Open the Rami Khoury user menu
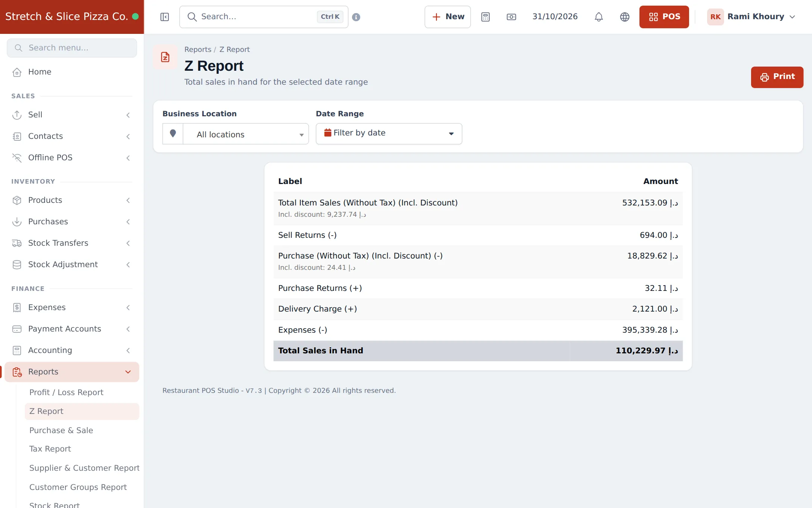 (751, 17)
